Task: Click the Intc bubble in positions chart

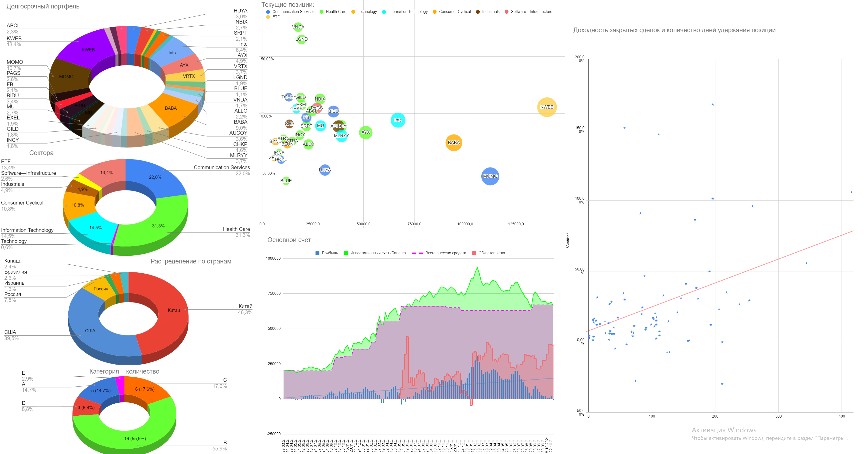Action: 398,120
